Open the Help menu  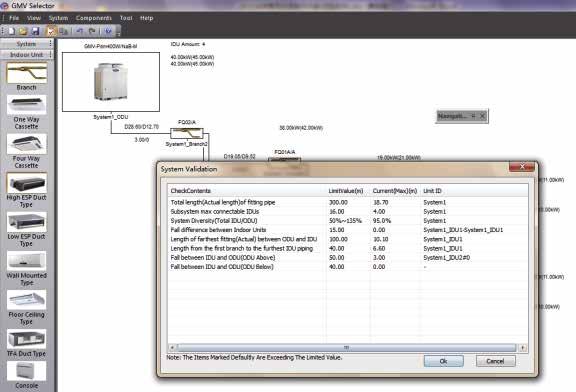point(147,18)
